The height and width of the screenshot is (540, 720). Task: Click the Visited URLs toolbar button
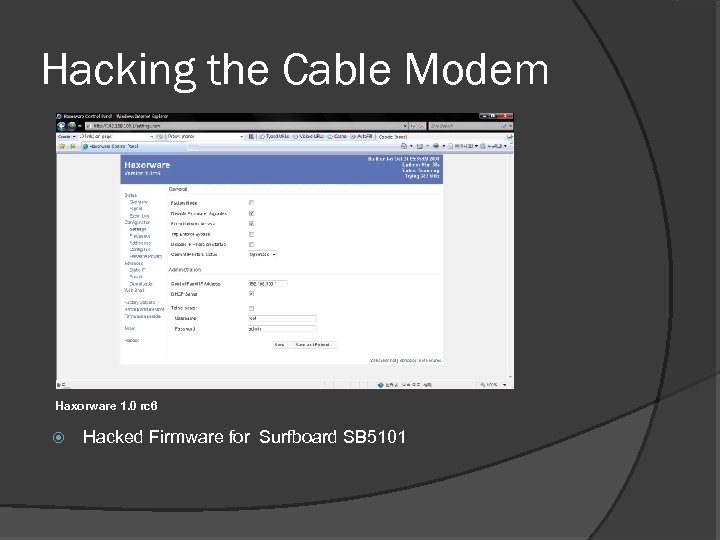(309, 137)
